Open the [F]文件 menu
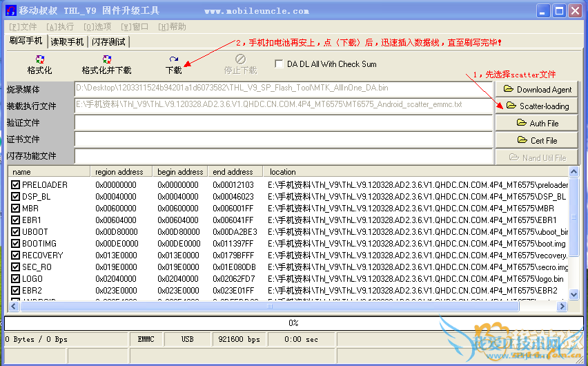This screenshot has width=588, height=366. [21, 26]
